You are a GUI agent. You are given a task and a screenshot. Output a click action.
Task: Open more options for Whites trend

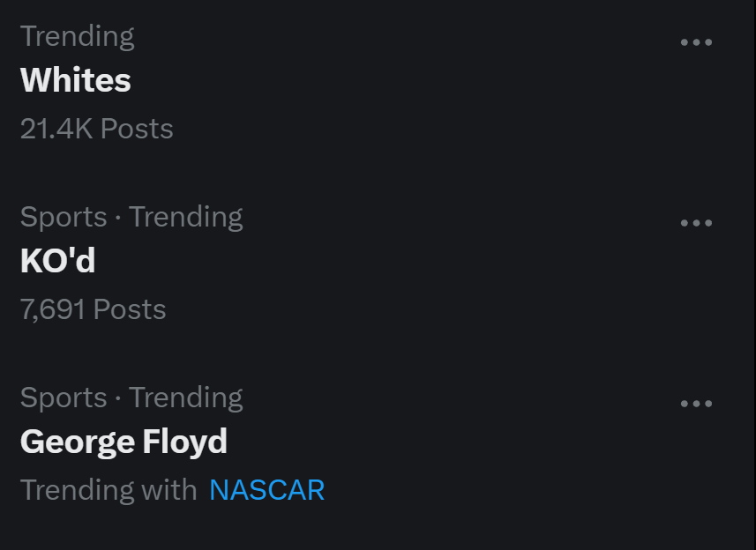pyautogui.click(x=696, y=42)
